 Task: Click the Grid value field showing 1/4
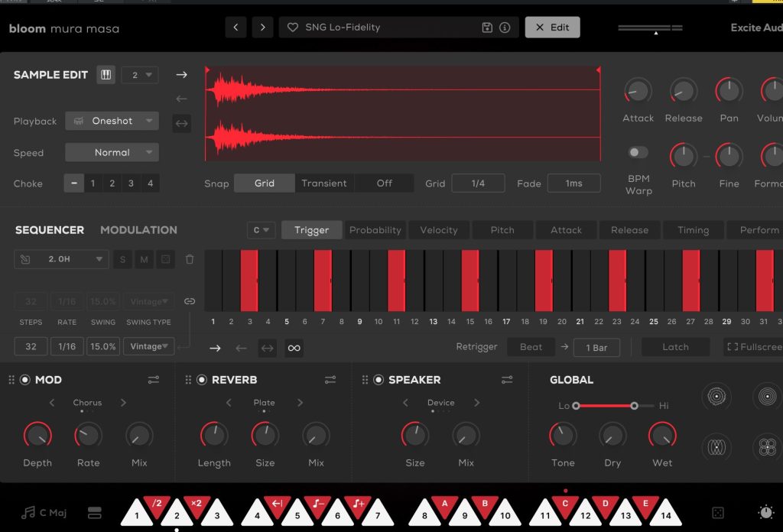pos(478,183)
